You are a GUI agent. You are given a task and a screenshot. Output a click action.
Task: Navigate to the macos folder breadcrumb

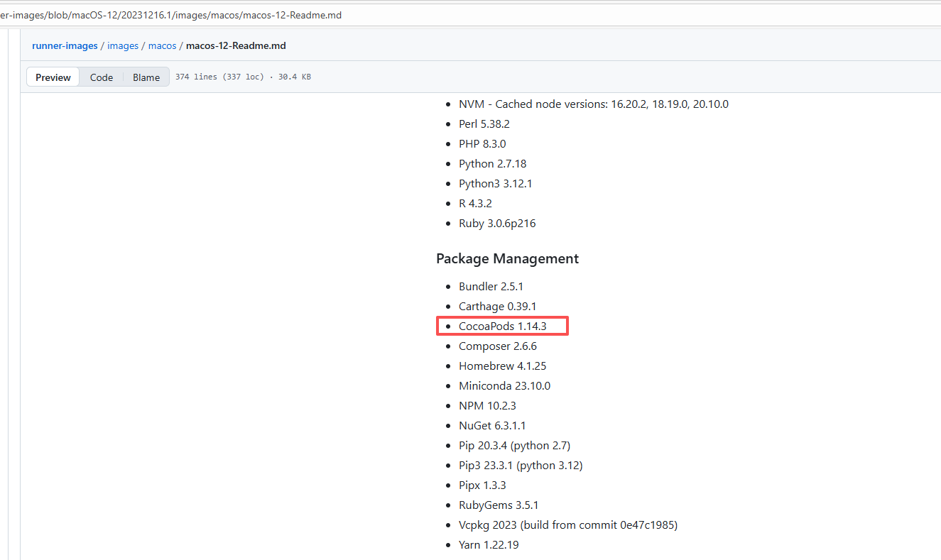(x=162, y=45)
